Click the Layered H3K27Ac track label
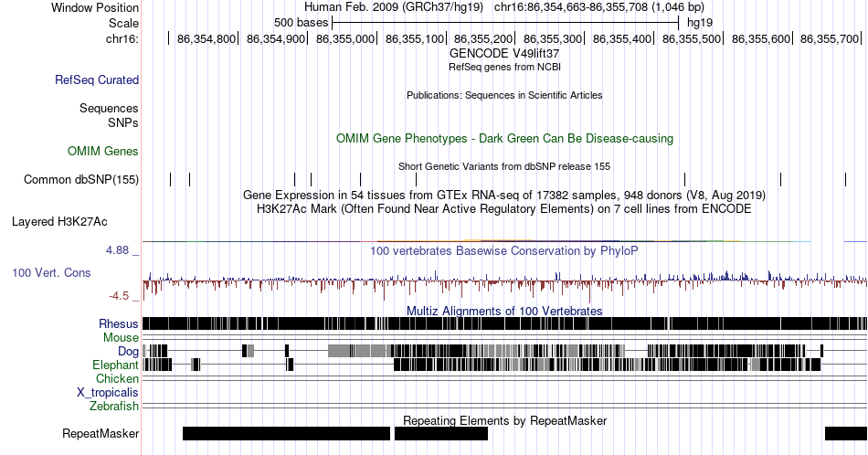Image resolution: width=868 pixels, height=455 pixels. 59,221
